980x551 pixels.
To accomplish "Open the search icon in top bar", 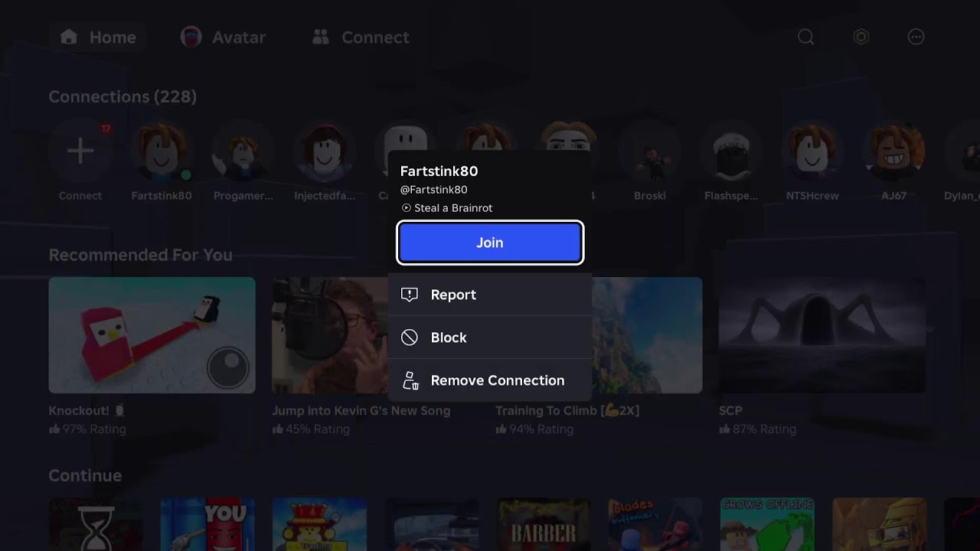I will click(x=805, y=37).
